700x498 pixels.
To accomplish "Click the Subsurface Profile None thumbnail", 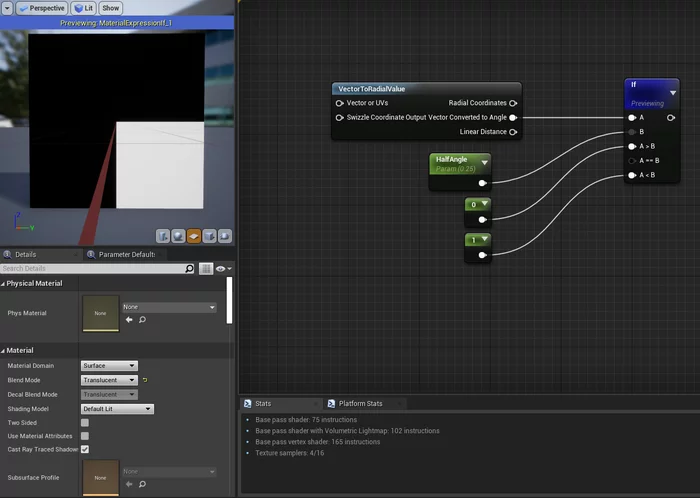I will (100, 478).
